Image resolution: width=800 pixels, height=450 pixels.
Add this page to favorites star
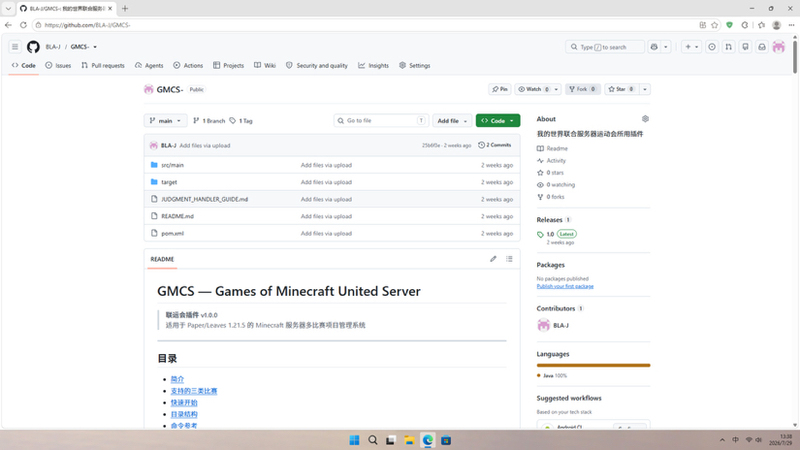click(x=714, y=25)
